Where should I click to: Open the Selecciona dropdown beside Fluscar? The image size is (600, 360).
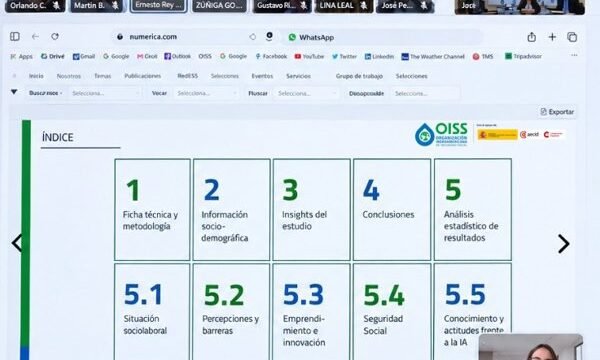point(307,93)
